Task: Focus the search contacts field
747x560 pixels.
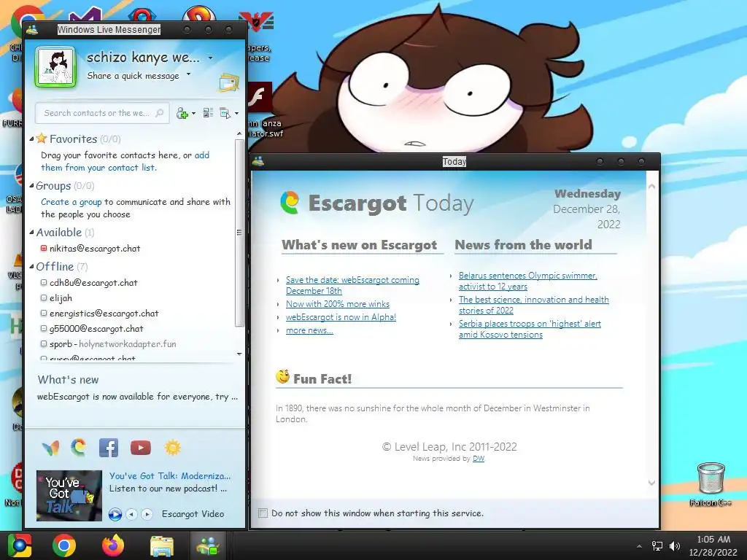Action: [x=102, y=113]
